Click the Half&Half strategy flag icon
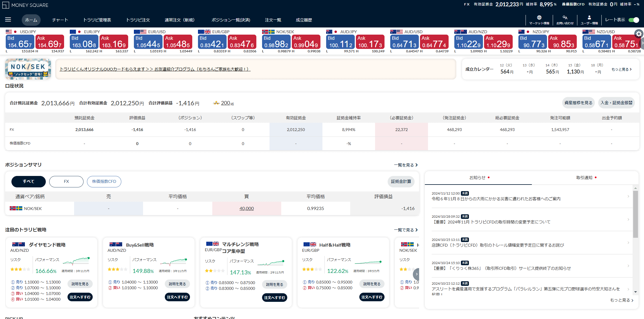The width and height of the screenshot is (644, 319). (310, 244)
